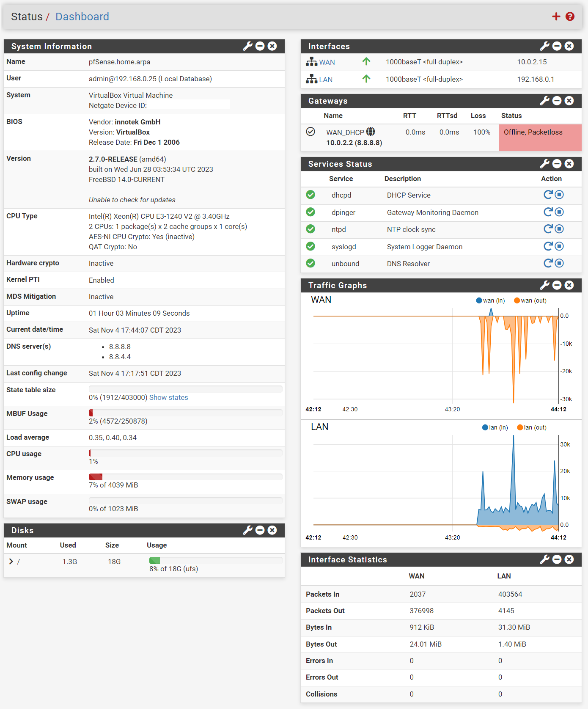This screenshot has width=588, height=716.
Task: Toggle lan (in) series in legend
Action: [495, 427]
